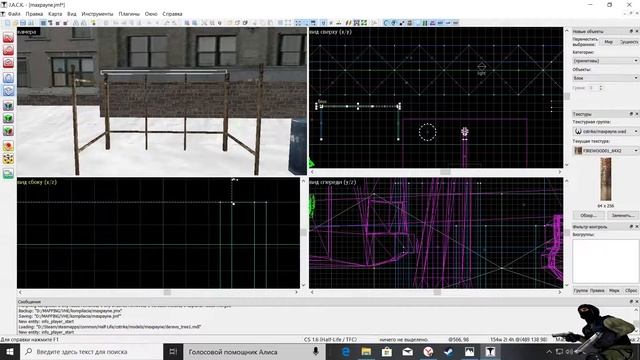Click the Обзор... texture browse button
This screenshot has height=360, width=640.
[x=588, y=215]
